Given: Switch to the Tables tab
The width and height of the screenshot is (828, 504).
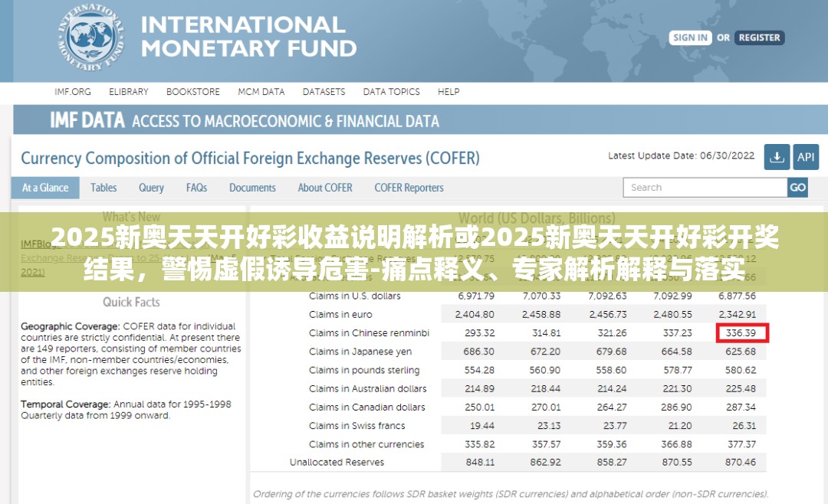Looking at the screenshot, I should coord(103,188).
